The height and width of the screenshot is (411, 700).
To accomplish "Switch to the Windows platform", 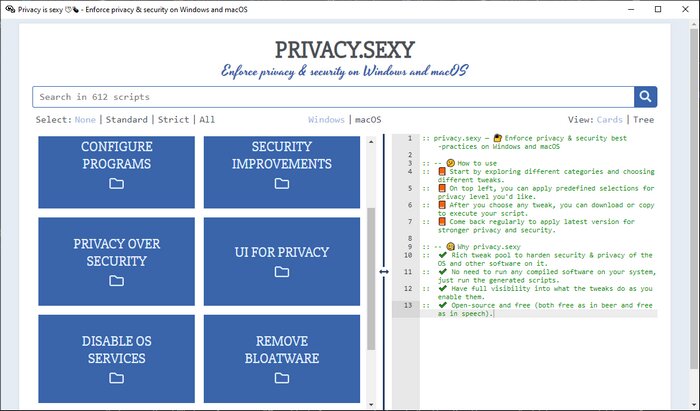I will (326, 120).
